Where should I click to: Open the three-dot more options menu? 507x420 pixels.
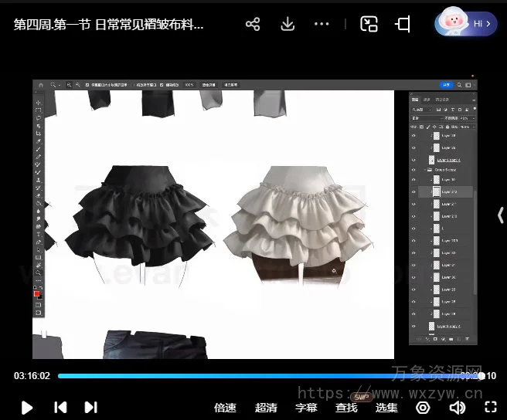click(322, 25)
